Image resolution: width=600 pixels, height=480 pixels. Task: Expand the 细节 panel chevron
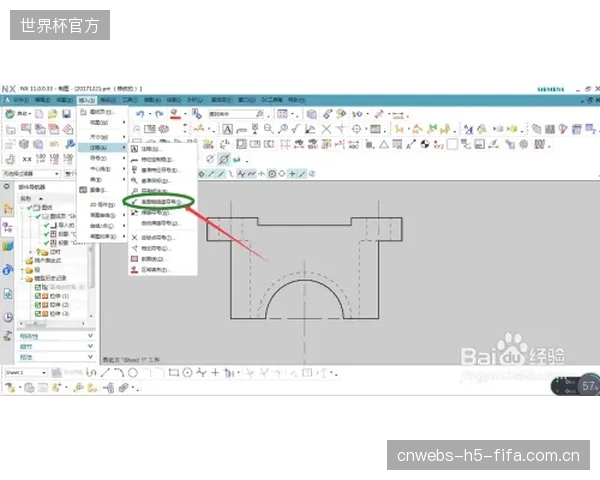(91, 346)
